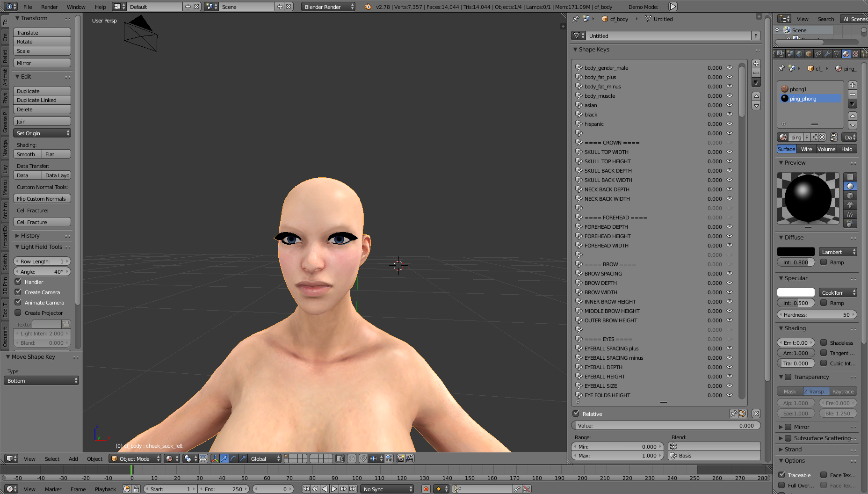This screenshot has width=868, height=494.
Task: Uncheck the Handler checkbox
Action: [x=18, y=282]
